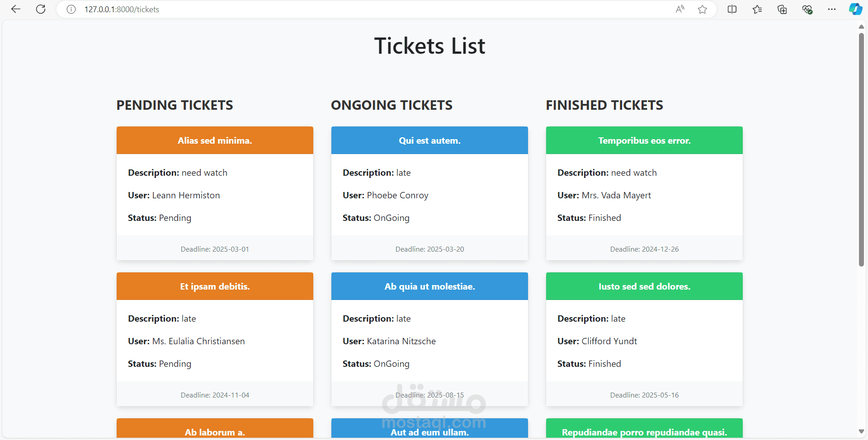Open the site information icon
The width and height of the screenshot is (868, 440).
pyautogui.click(x=71, y=9)
